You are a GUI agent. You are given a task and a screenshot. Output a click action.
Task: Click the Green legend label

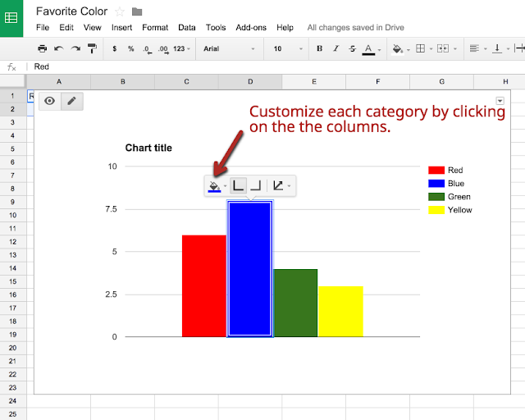coord(459,197)
